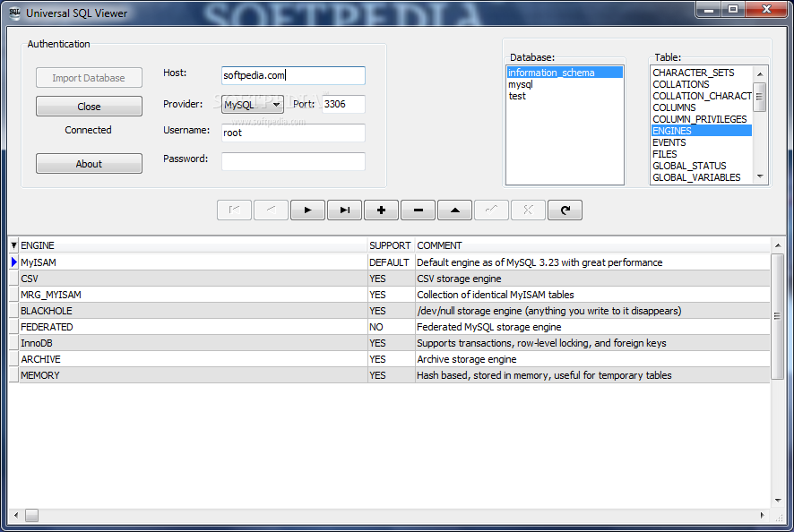This screenshot has height=532, width=794.
Task: Post edit checkmark navigator button
Action: click(492, 210)
